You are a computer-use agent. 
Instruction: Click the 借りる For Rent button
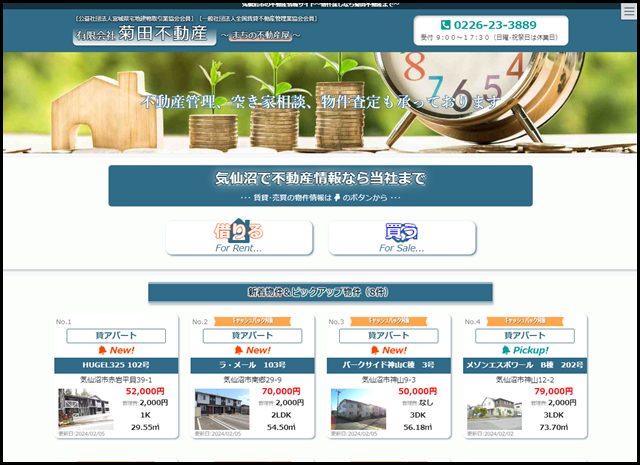(x=239, y=238)
